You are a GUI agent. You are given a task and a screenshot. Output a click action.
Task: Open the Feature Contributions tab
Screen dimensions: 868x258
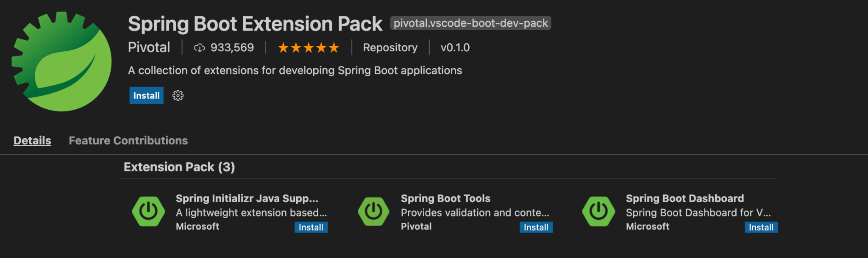click(x=128, y=141)
